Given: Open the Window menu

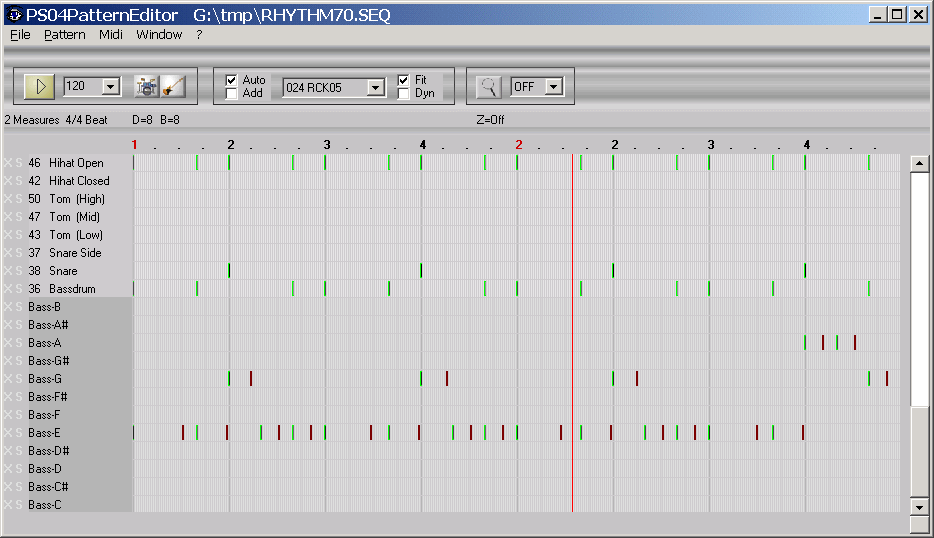Looking at the screenshot, I should [159, 35].
